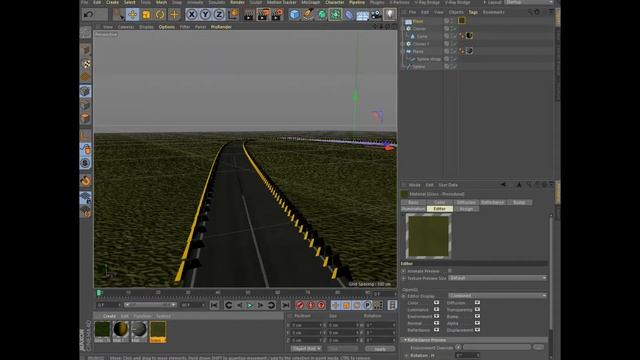This screenshot has height=360, width=640.
Task: Open Create menu in Material Manager
Action: [x=109, y=316]
